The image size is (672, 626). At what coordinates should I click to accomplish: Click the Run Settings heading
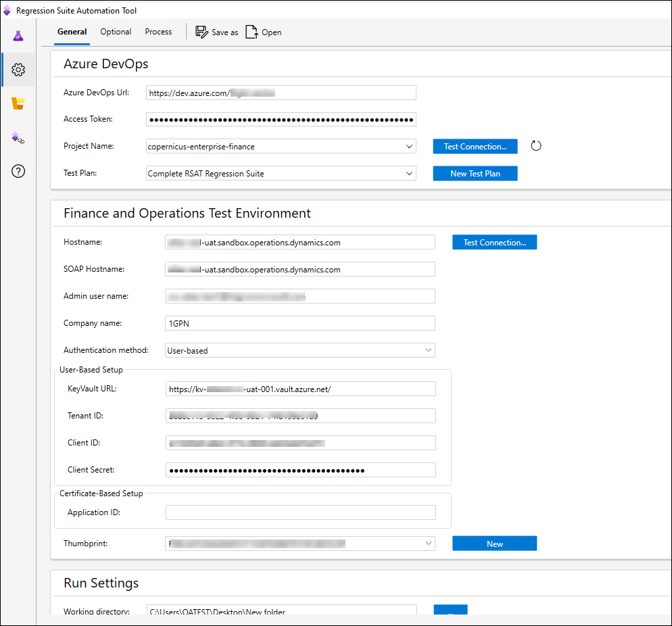[101, 583]
